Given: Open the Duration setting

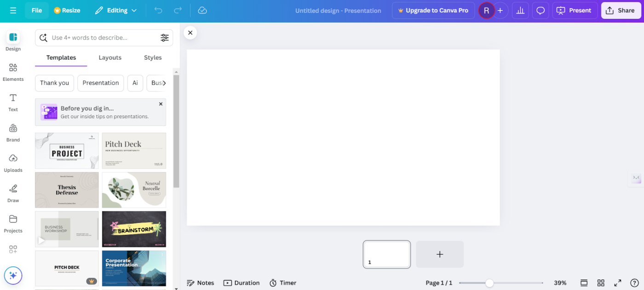Looking at the screenshot, I should [241, 283].
